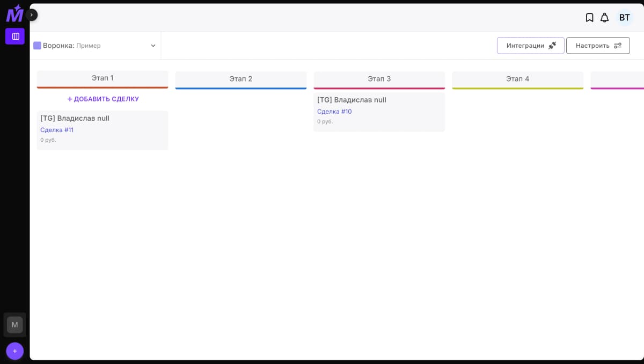
Task: Expand the sidebar with arrow toggle
Action: 32,15
